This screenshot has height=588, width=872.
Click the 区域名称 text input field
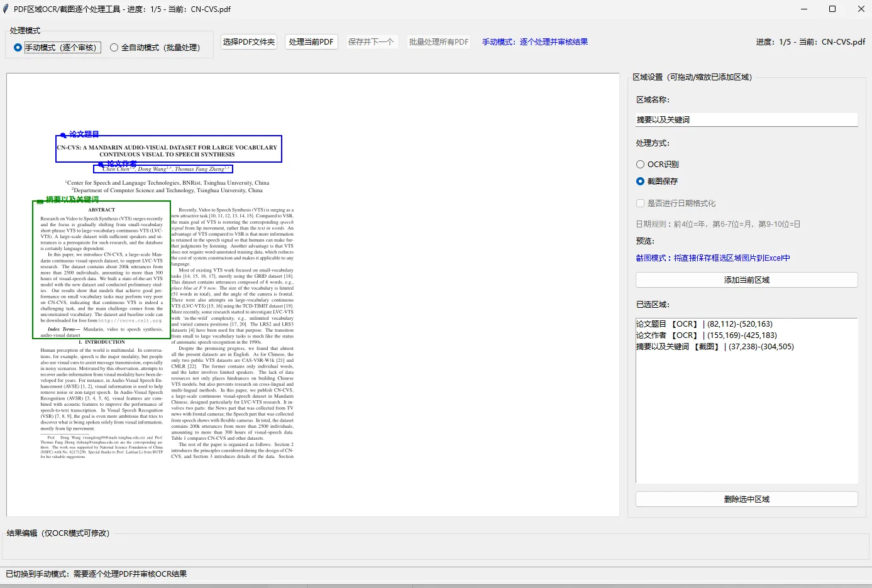coord(746,119)
